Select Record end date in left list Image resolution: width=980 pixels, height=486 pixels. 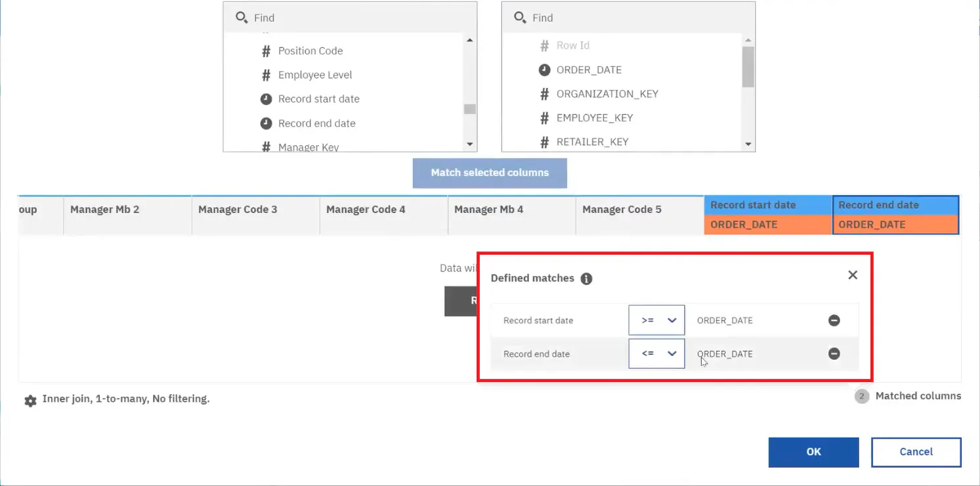pos(316,123)
